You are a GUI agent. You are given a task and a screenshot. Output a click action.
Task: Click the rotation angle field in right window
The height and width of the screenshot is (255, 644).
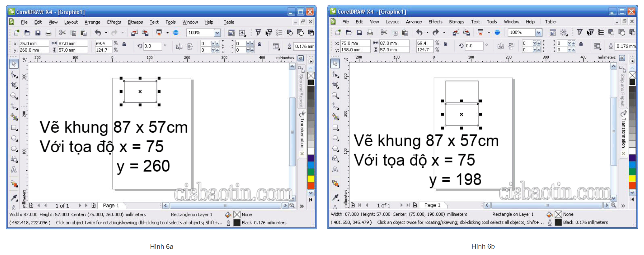tap(474, 46)
